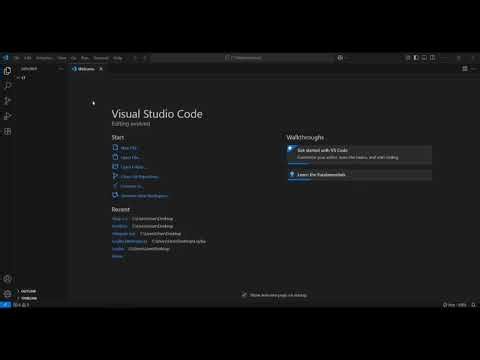Open the Copilot icon beside command center
Screen dimensions: 480x360
(x=340, y=58)
